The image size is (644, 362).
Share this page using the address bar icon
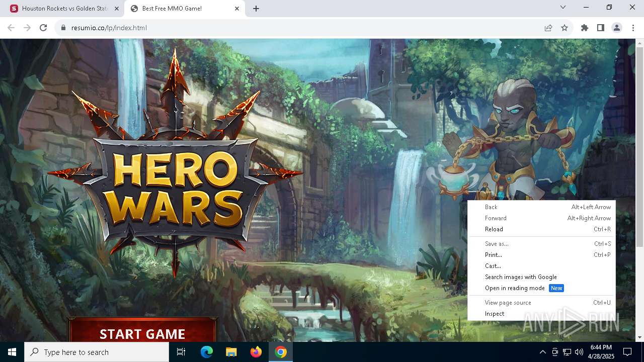click(548, 28)
